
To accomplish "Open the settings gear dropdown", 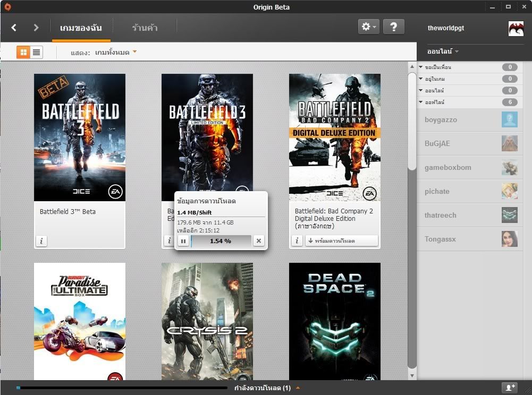I will point(368,27).
